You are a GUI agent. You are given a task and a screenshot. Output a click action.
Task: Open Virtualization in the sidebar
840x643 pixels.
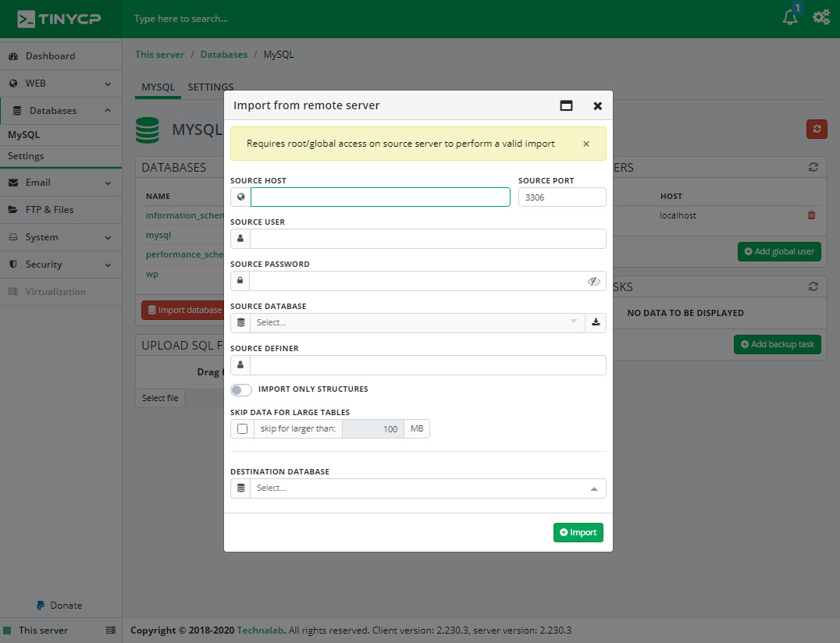click(x=61, y=292)
